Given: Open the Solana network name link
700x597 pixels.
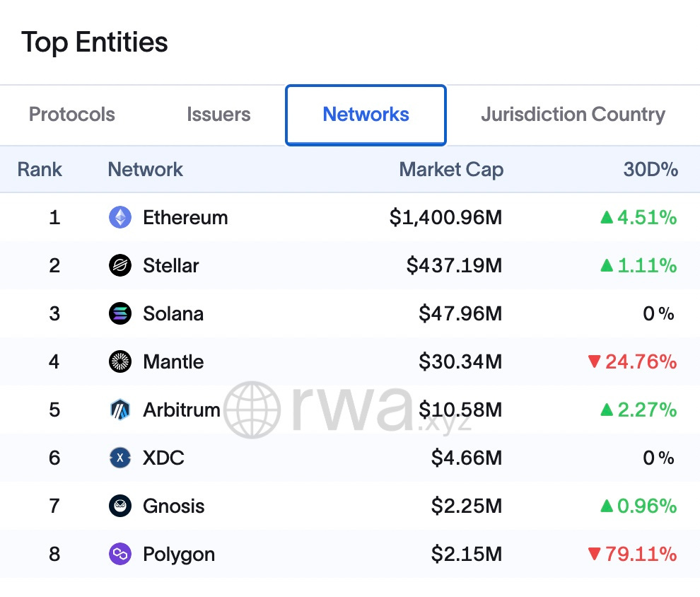Looking at the screenshot, I should [x=173, y=313].
